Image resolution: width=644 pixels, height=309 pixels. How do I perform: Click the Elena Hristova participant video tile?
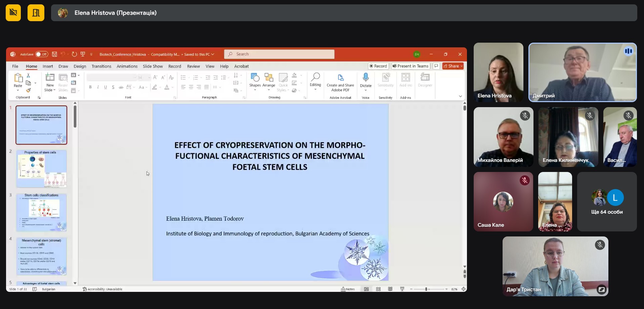[499, 72]
